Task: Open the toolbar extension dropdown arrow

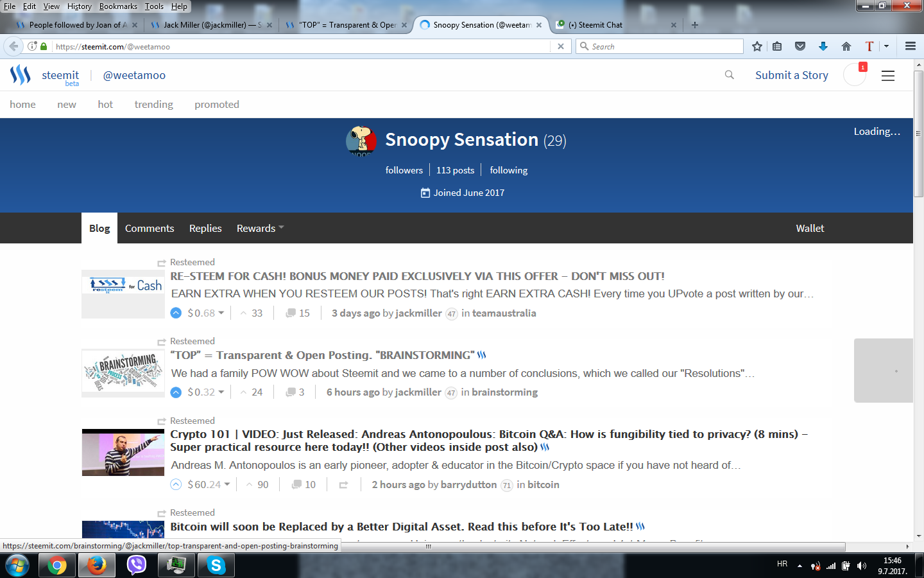Action: coord(886,46)
